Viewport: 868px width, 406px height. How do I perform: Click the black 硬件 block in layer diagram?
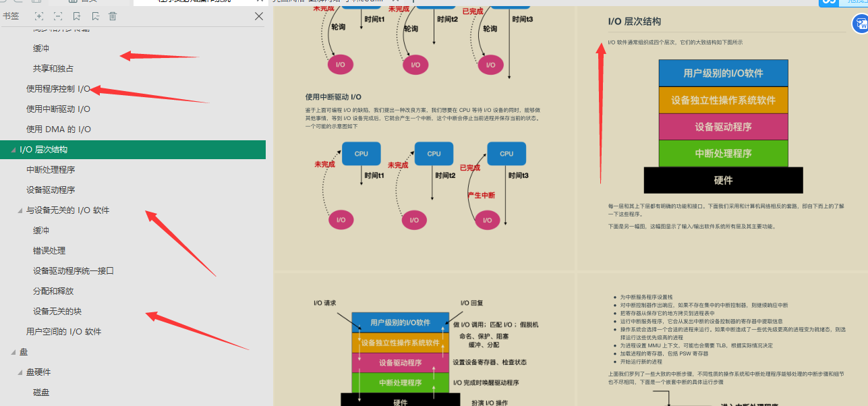click(x=723, y=180)
